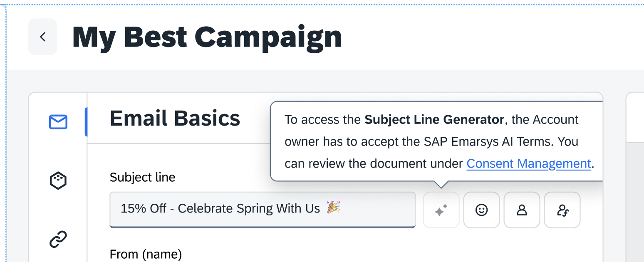Image resolution: width=644 pixels, height=262 pixels.
Task: Click the Email Basics section heading
Action: point(174,118)
